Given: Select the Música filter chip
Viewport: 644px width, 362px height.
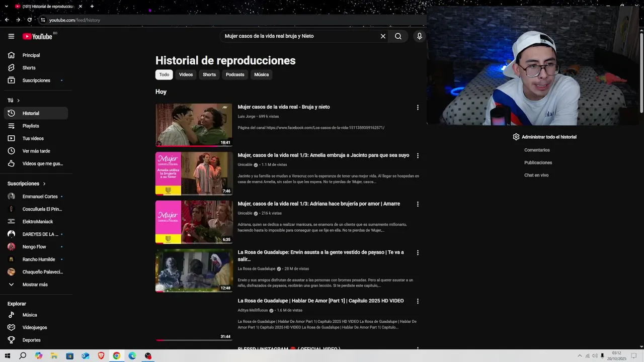Looking at the screenshot, I should tap(262, 74).
